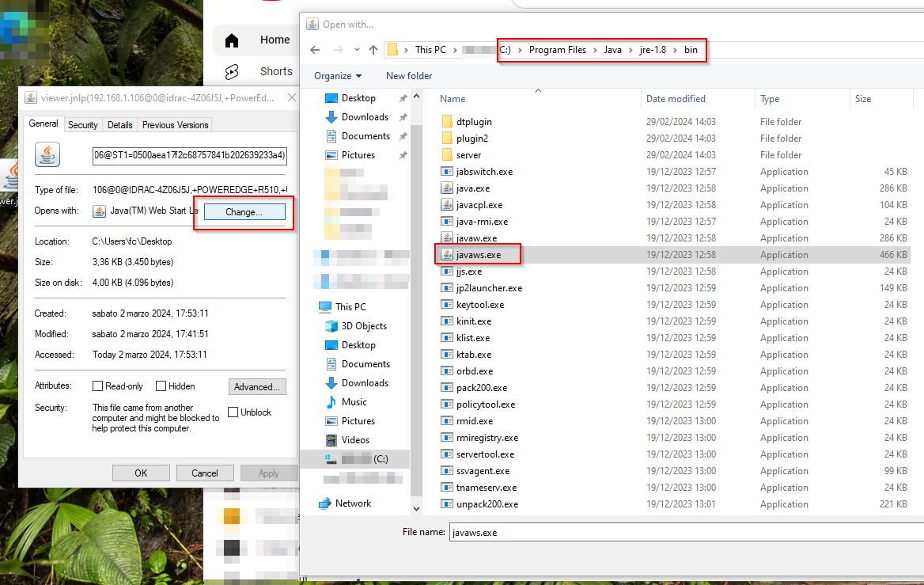Click the bin breadcrumb in the address bar
This screenshot has height=585, width=924.
[691, 50]
